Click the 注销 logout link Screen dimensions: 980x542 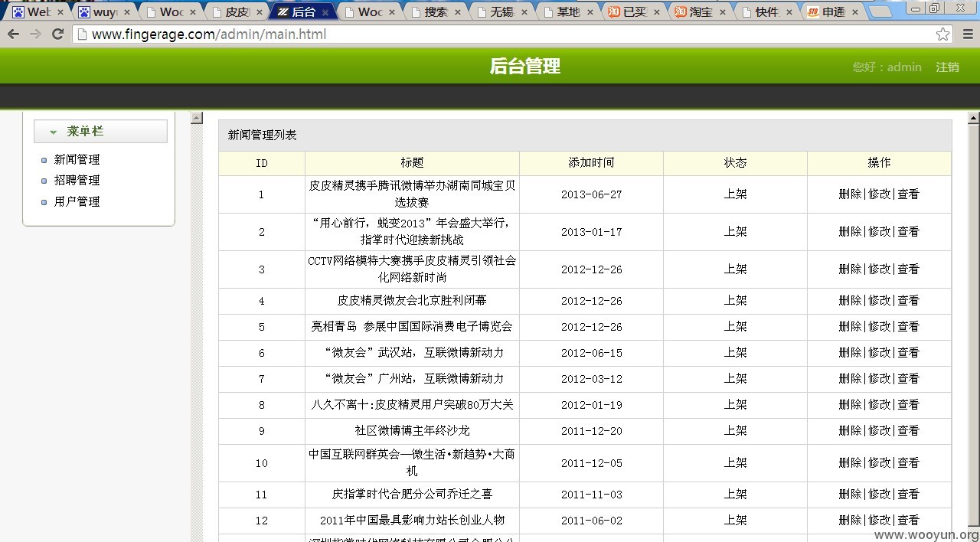(x=947, y=67)
